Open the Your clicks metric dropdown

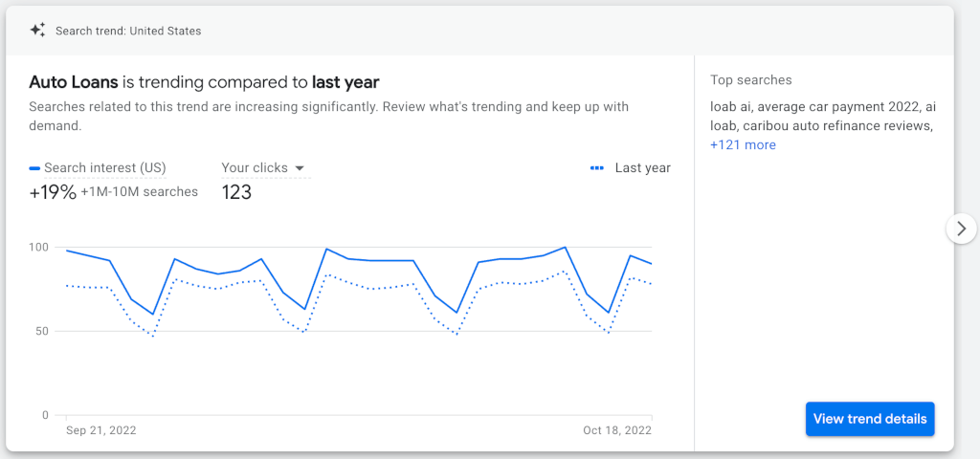point(263,168)
